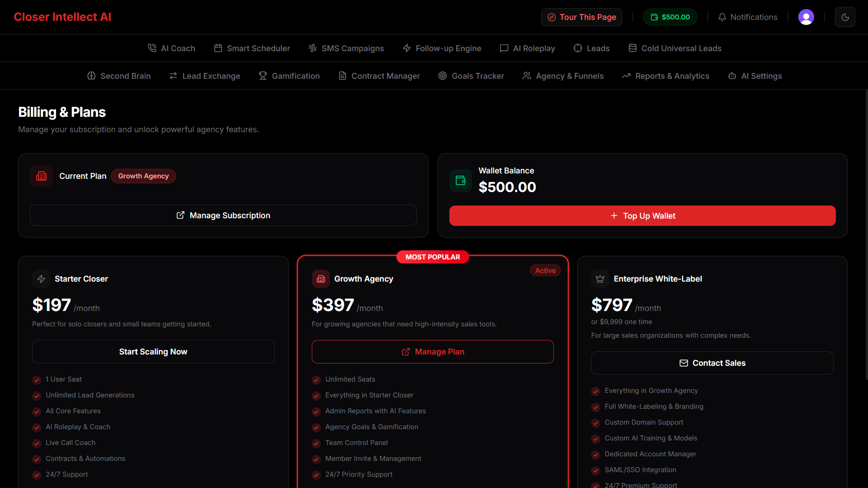
Task: Click the AI Coach phone icon
Action: tap(152, 48)
